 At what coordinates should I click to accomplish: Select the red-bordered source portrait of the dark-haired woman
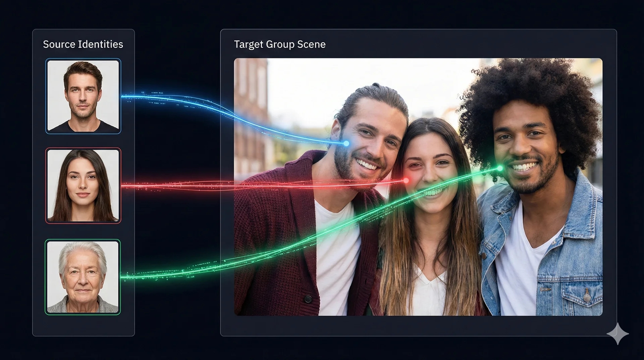pos(83,185)
